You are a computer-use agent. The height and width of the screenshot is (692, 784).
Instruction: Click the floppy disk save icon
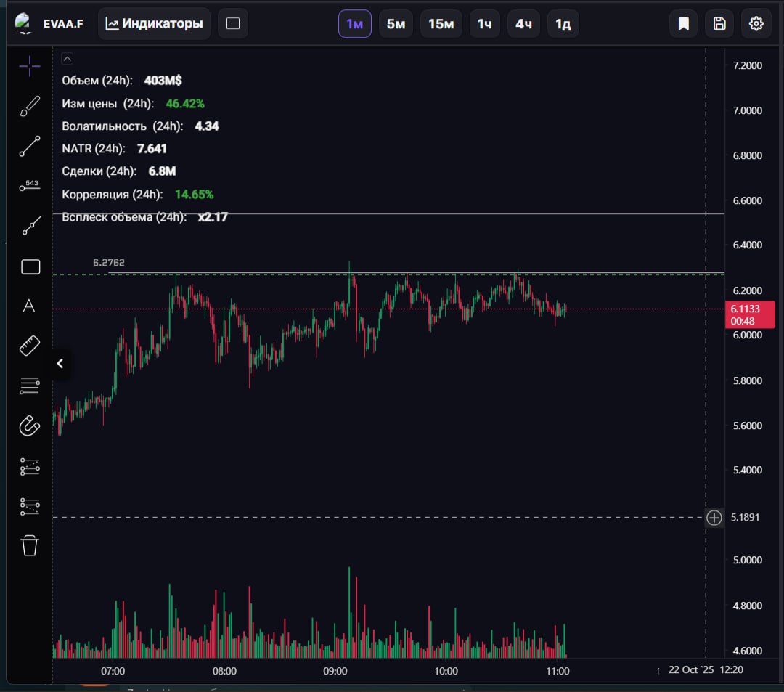(x=719, y=24)
